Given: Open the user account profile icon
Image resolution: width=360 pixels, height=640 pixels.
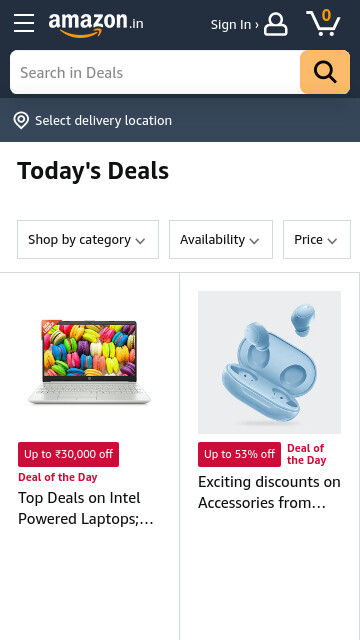Looking at the screenshot, I should [276, 24].
